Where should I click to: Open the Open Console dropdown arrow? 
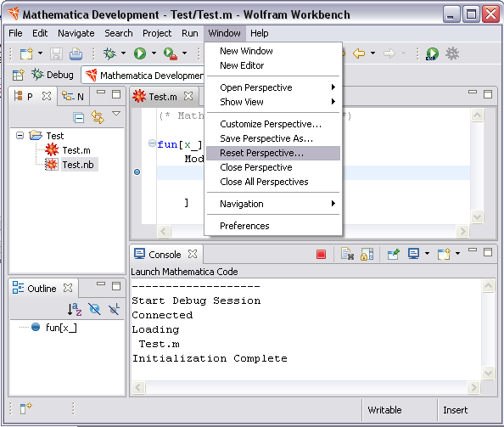pyautogui.click(x=457, y=254)
